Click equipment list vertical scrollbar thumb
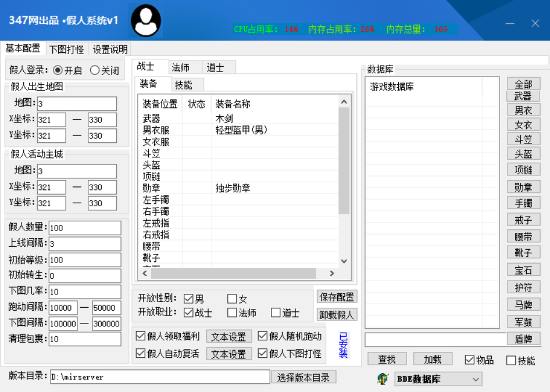This screenshot has height=392, width=550. [x=344, y=160]
